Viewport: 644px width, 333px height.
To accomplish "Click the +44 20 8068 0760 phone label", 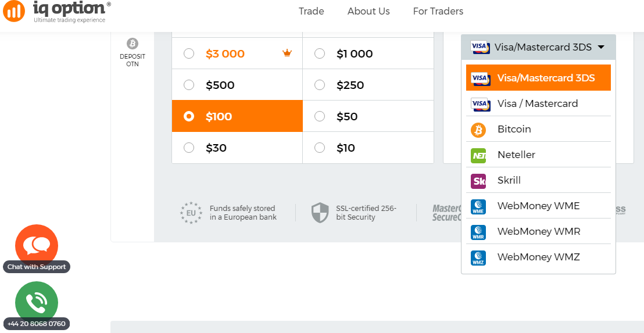I will coord(37,324).
